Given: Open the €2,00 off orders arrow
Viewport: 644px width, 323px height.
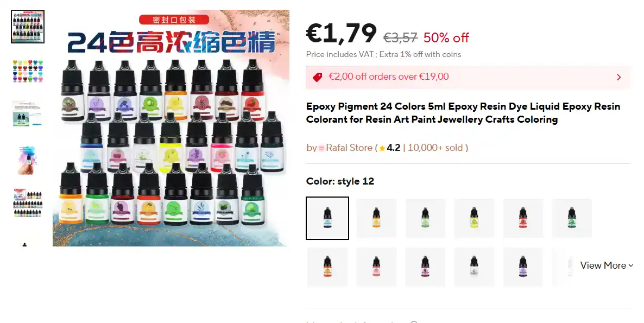Looking at the screenshot, I should [618, 77].
